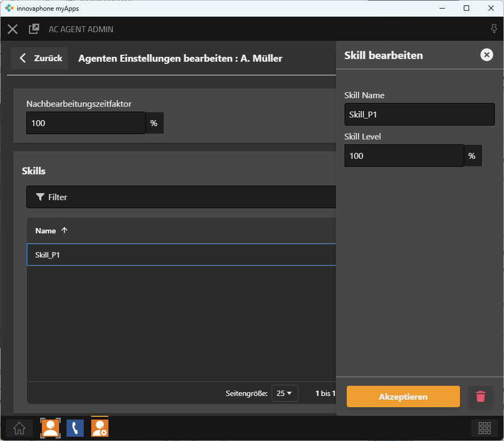Click the Nachbearbeitungszeitfaktor input field
The height and width of the screenshot is (441, 504).
click(85, 123)
